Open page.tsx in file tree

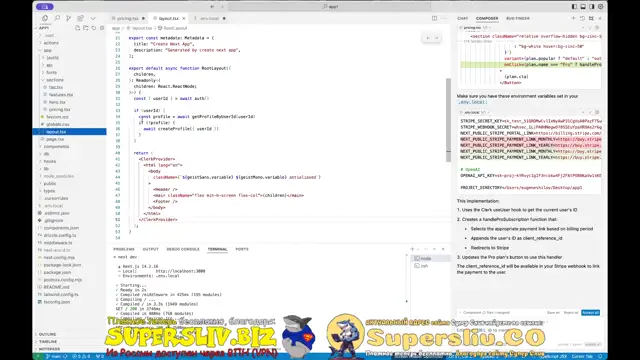(55, 139)
